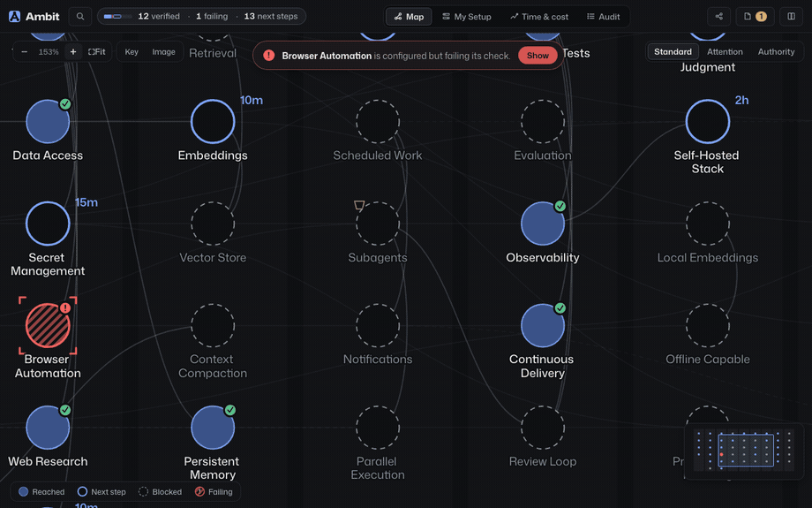This screenshot has height=508, width=812.
Task: Zoom out with the minus button
Action: pos(25,52)
